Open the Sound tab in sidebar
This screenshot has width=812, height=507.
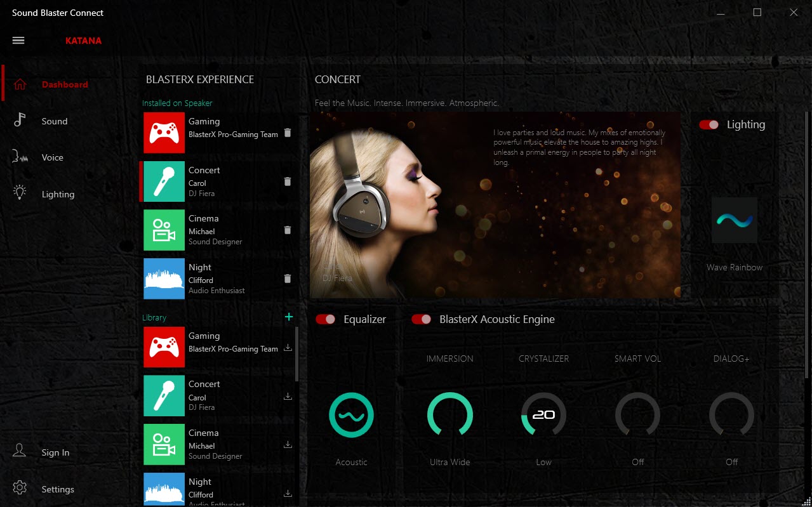(55, 121)
